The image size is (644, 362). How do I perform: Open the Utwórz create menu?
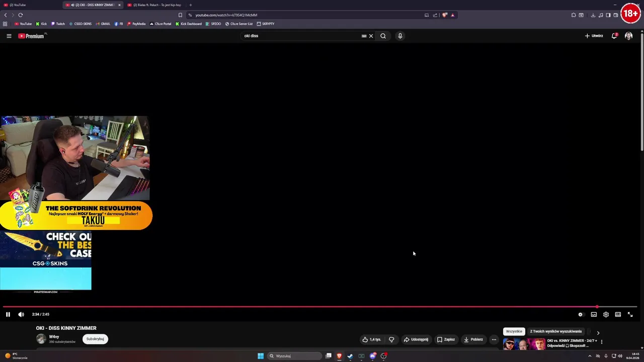(594, 36)
